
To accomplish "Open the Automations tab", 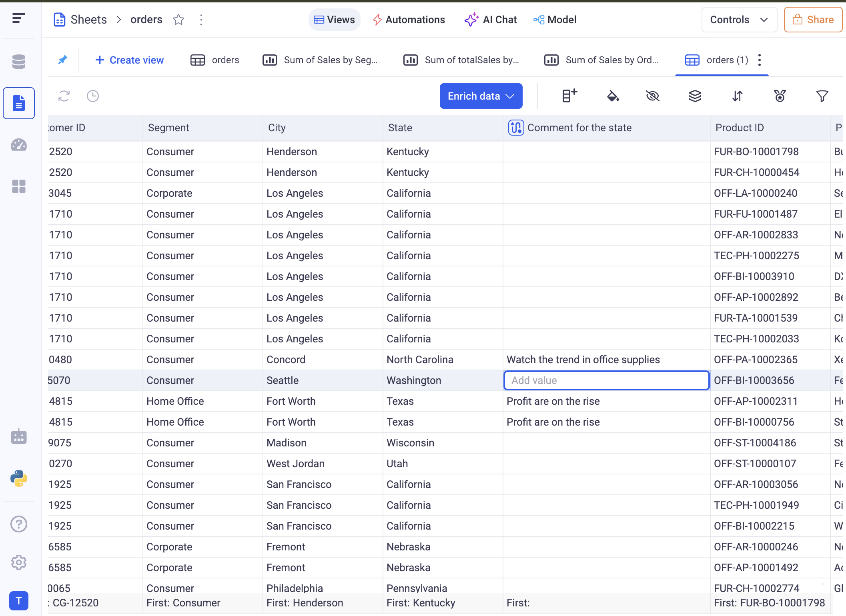I will [x=409, y=20].
